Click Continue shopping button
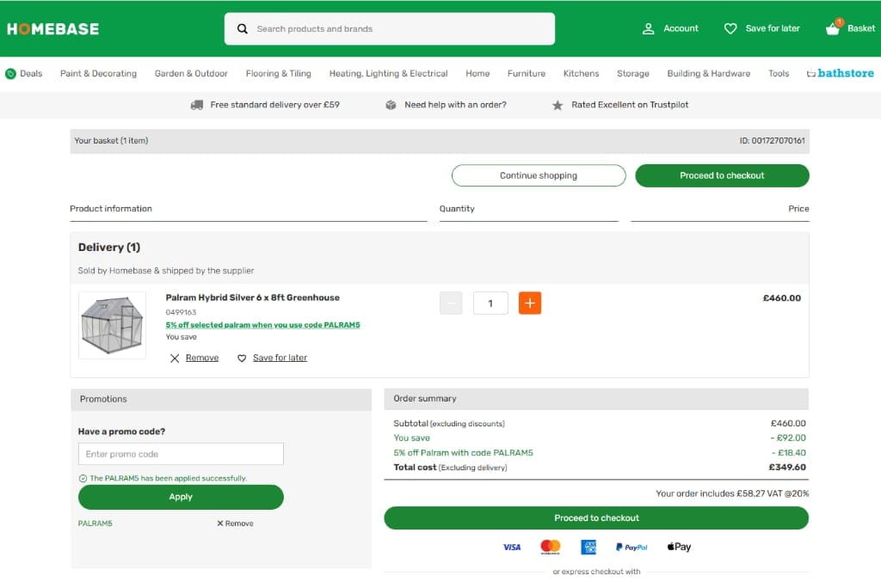Screen dimensions: 881x588 pos(539,175)
